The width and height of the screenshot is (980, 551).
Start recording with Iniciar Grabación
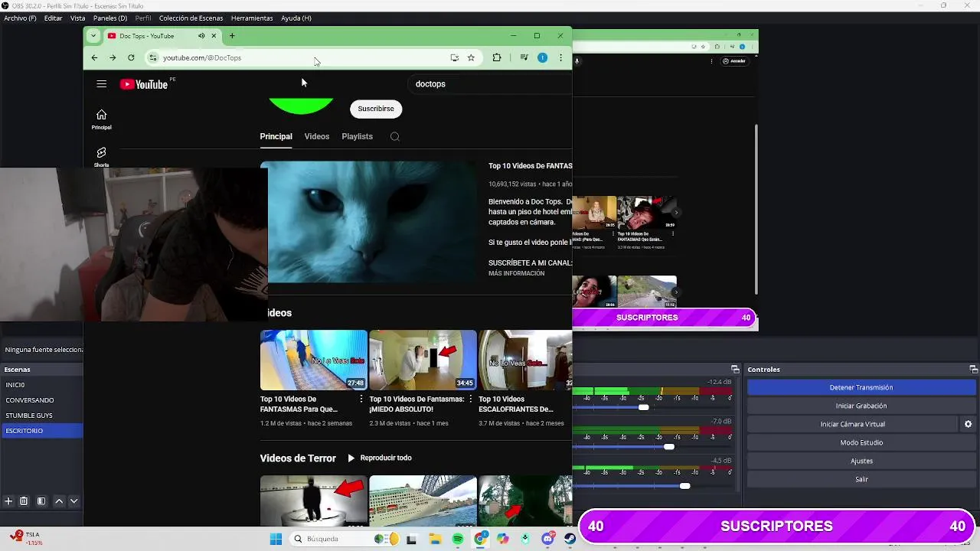pyautogui.click(x=861, y=406)
